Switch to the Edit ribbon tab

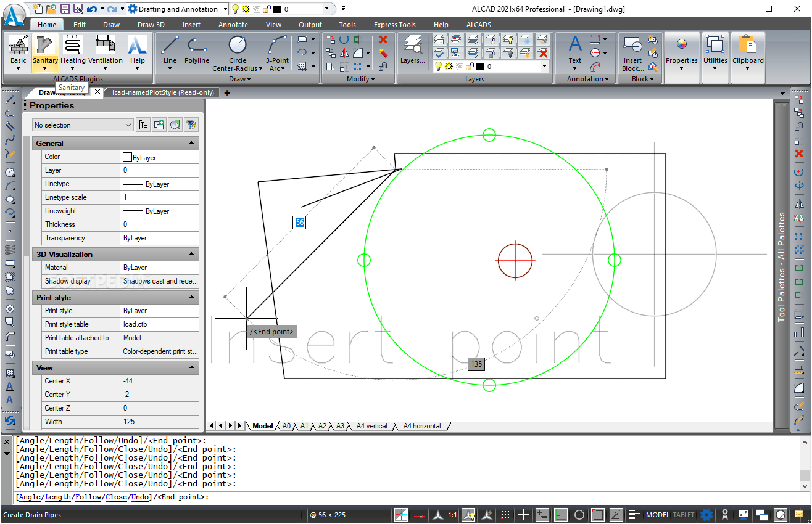[80, 25]
